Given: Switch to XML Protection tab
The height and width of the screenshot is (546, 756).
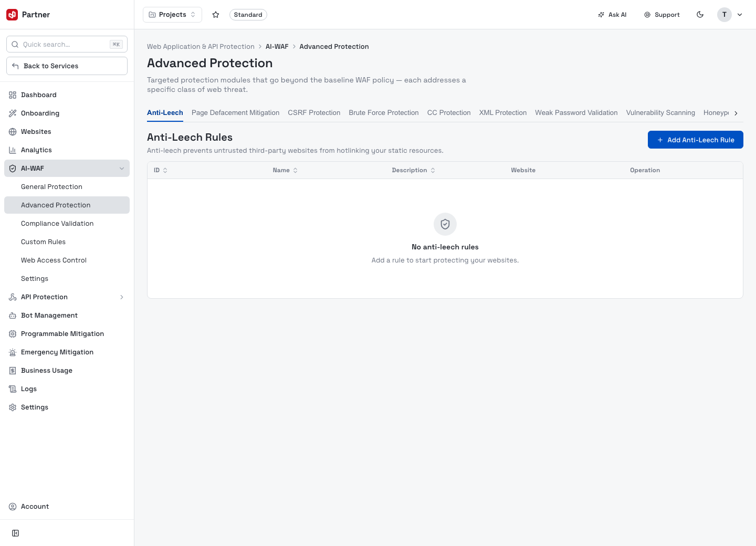Looking at the screenshot, I should [x=503, y=113].
